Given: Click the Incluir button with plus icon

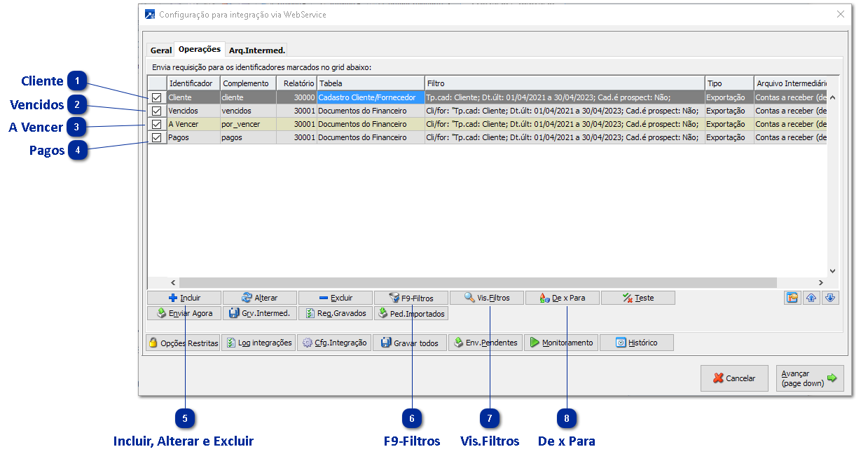Looking at the screenshot, I should click(184, 298).
